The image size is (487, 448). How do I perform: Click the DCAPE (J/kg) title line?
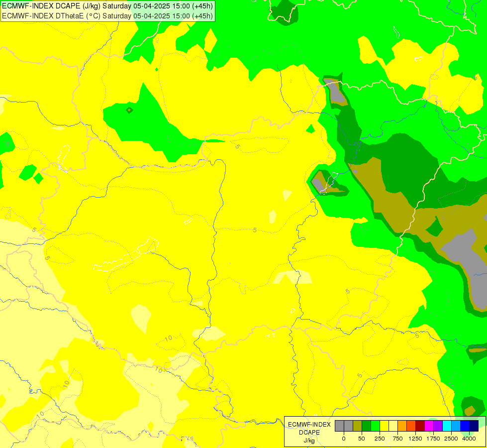point(107,6)
